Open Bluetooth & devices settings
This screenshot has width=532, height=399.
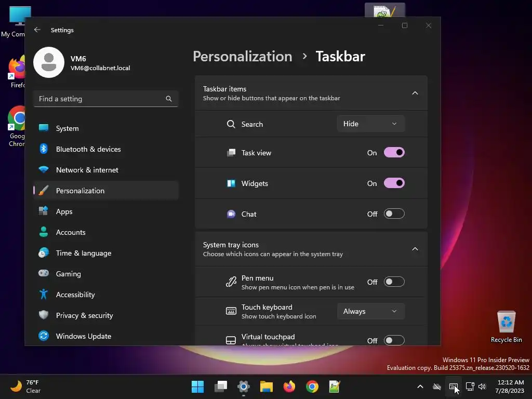[x=106, y=149]
